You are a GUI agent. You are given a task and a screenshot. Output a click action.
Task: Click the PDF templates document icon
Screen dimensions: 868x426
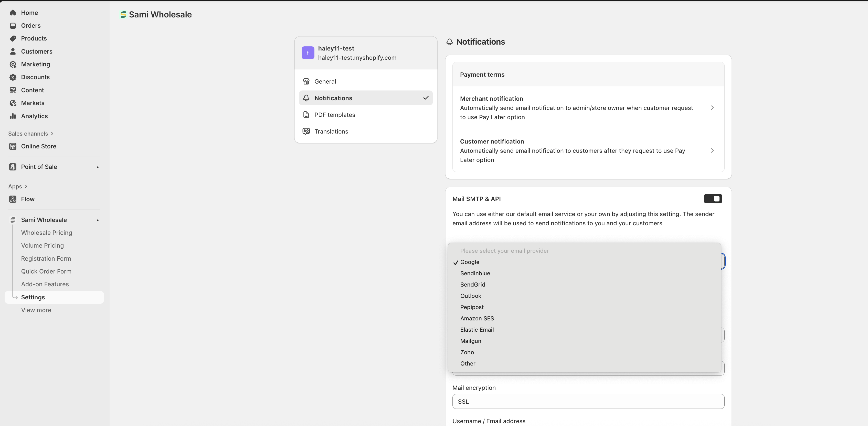click(306, 115)
